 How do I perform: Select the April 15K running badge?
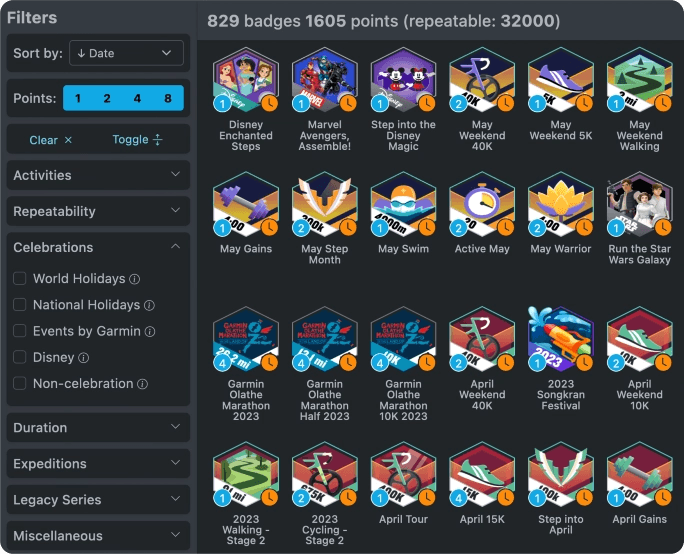point(482,474)
